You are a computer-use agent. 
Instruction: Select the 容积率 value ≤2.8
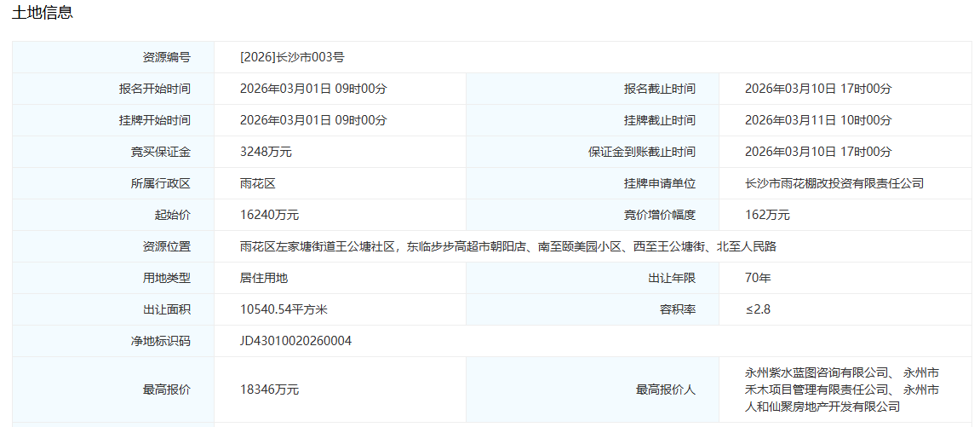pyautogui.click(x=757, y=309)
